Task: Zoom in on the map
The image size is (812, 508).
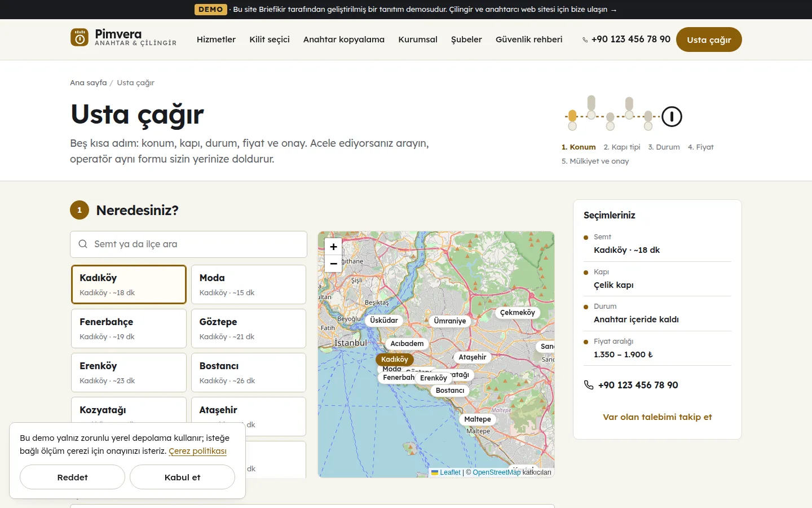Action: pos(333,247)
